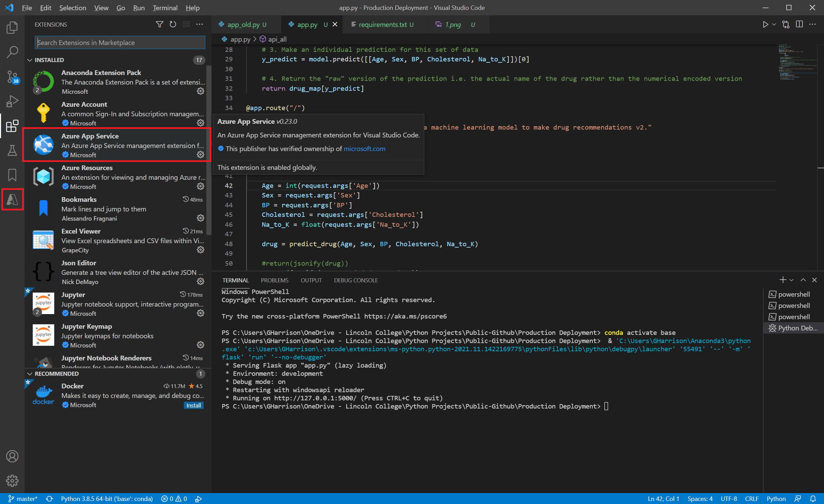
Task: Open the Extensions view icon
Action: point(12,126)
